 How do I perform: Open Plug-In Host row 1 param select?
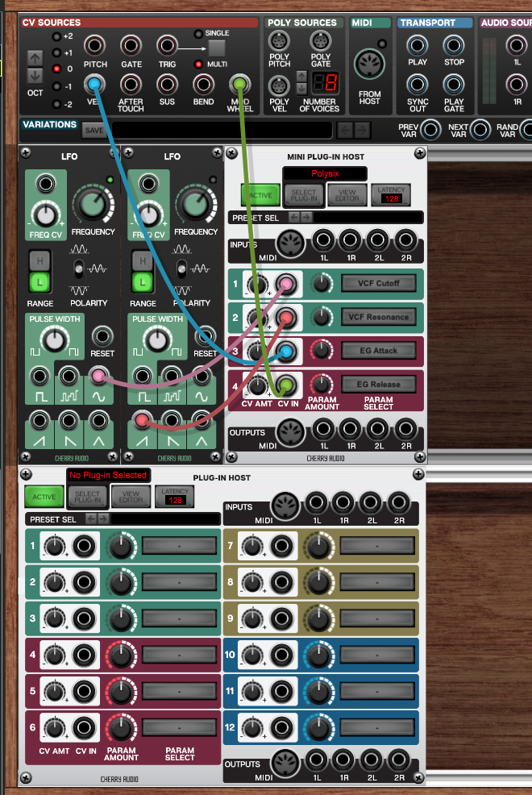coord(180,546)
